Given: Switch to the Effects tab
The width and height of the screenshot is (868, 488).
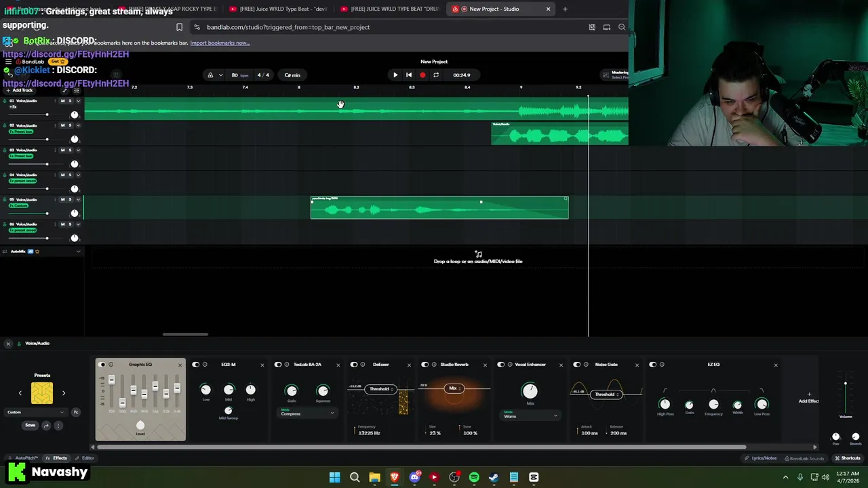Looking at the screenshot, I should 57,458.
